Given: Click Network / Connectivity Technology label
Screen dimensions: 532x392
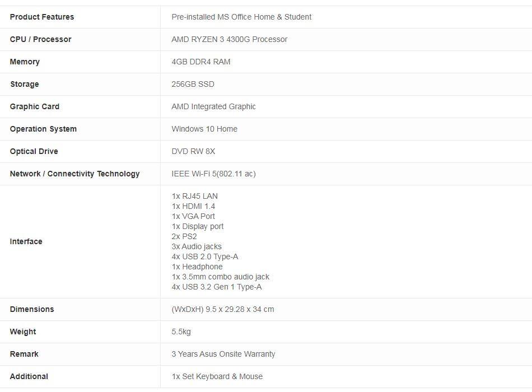Looking at the screenshot, I should click(x=74, y=174).
